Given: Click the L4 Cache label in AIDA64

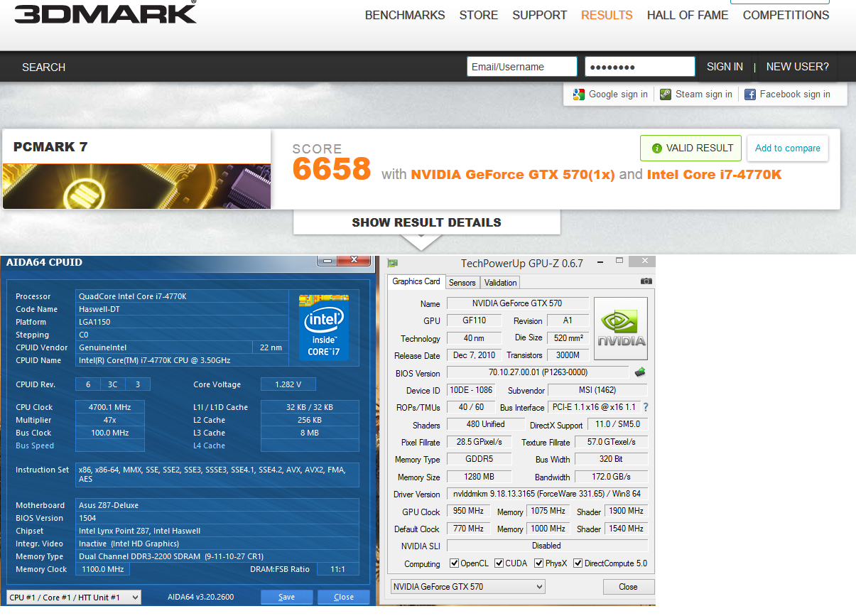Looking at the screenshot, I should pyautogui.click(x=209, y=445).
